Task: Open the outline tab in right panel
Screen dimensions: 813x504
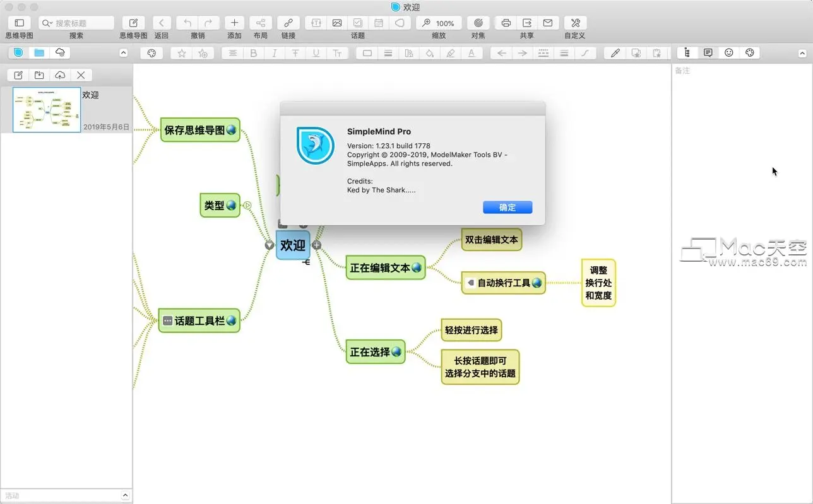Action: point(687,53)
